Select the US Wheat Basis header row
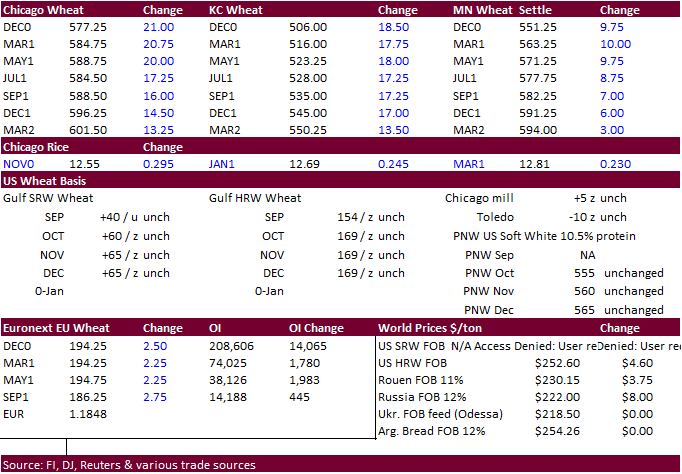The height and width of the screenshot is (474, 682). tap(45, 181)
